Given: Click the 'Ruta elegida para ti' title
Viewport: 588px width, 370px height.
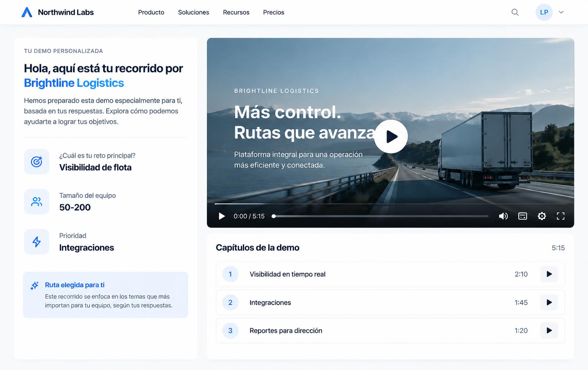Looking at the screenshot, I should click(x=75, y=285).
